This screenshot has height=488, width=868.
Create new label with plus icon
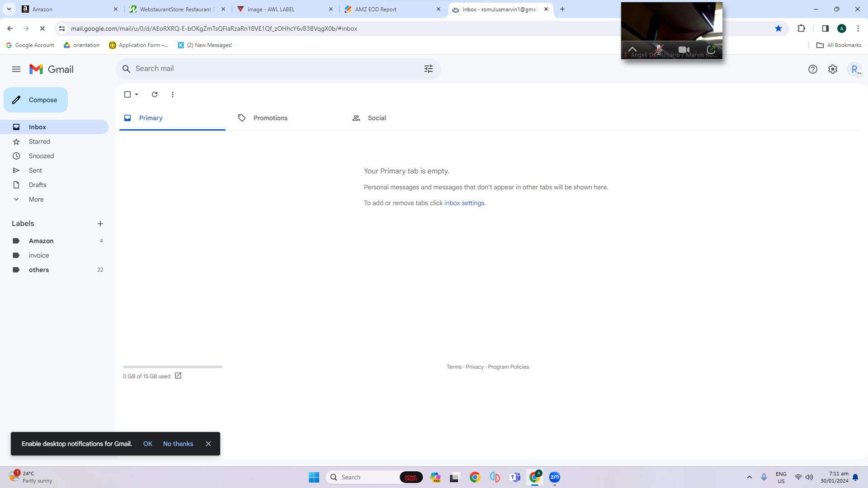coord(100,224)
